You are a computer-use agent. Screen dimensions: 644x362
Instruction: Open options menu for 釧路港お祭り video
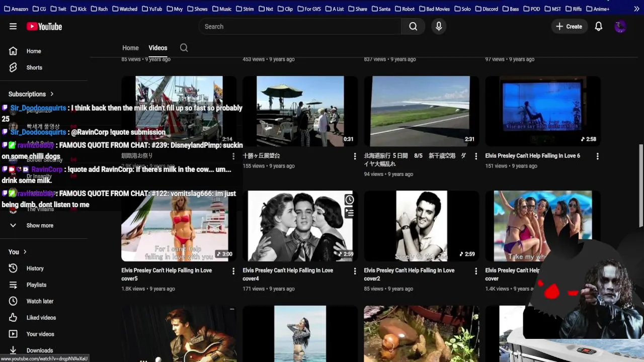pyautogui.click(x=233, y=156)
